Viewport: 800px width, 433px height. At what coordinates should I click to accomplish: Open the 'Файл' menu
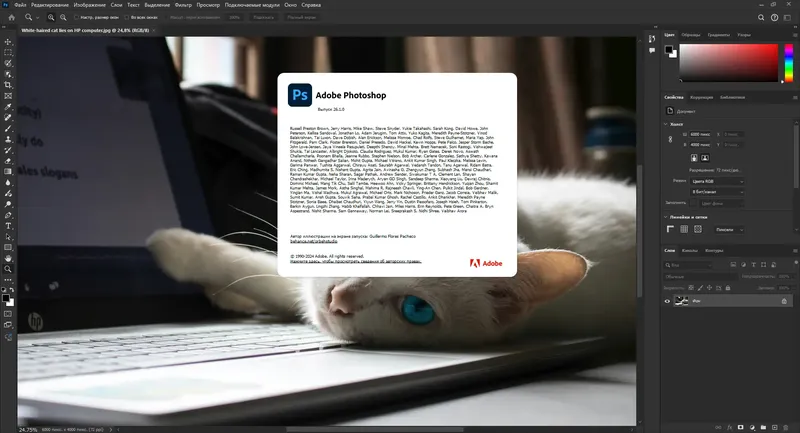point(20,5)
